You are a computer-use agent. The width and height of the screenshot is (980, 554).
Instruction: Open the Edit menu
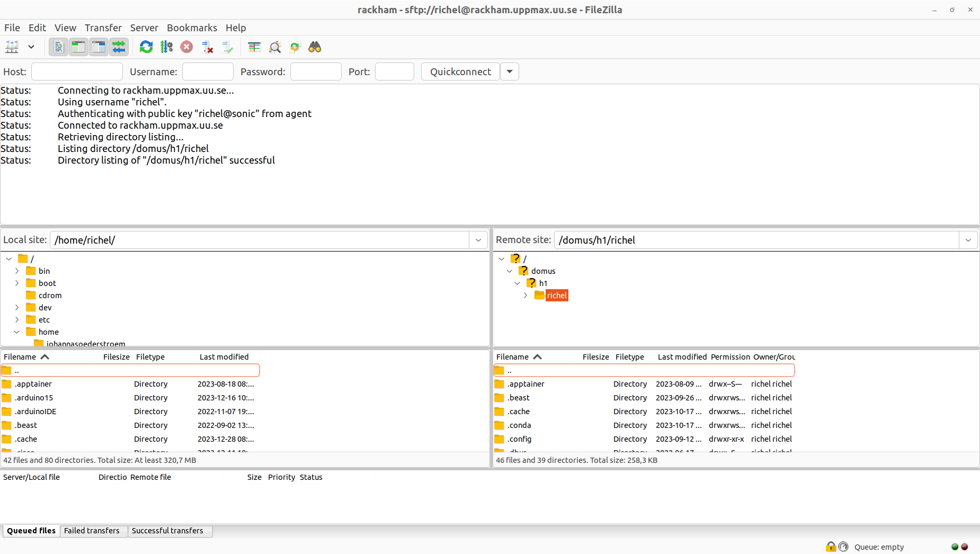pyautogui.click(x=37, y=28)
